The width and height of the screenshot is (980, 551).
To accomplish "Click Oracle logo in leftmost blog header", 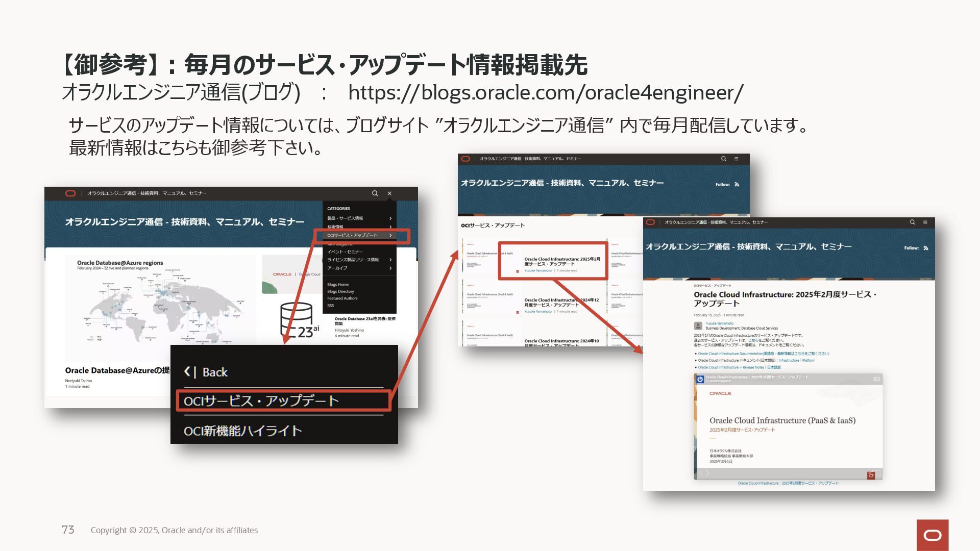I will point(70,193).
